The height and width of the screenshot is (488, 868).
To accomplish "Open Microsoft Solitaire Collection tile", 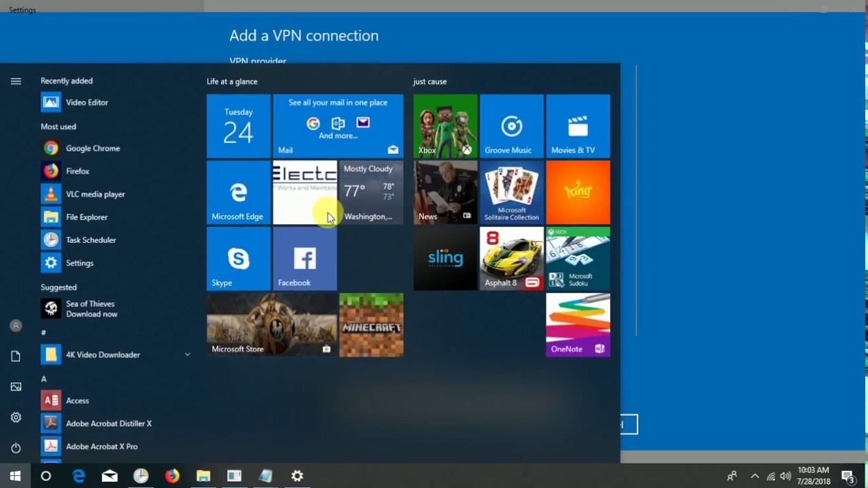I will click(512, 192).
